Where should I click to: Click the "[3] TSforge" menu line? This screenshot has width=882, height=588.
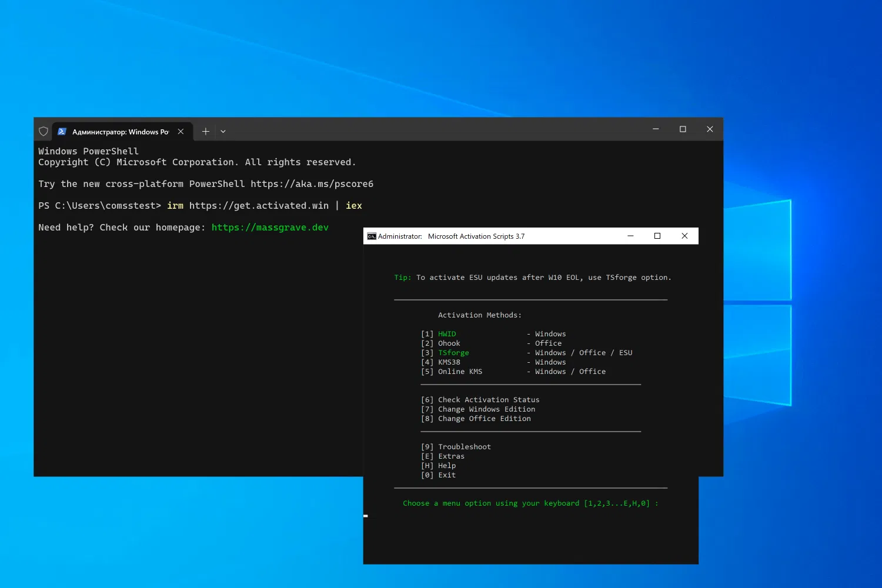coord(526,353)
